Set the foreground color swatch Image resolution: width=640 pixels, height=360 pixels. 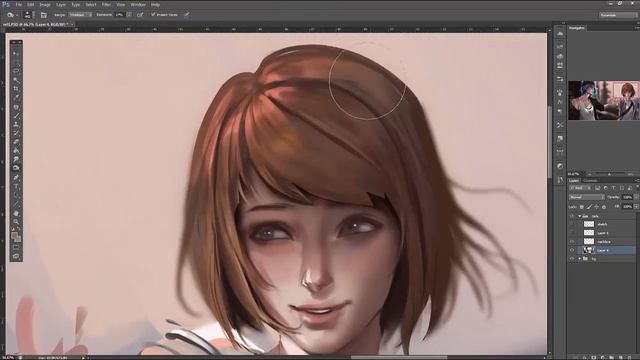point(15,236)
